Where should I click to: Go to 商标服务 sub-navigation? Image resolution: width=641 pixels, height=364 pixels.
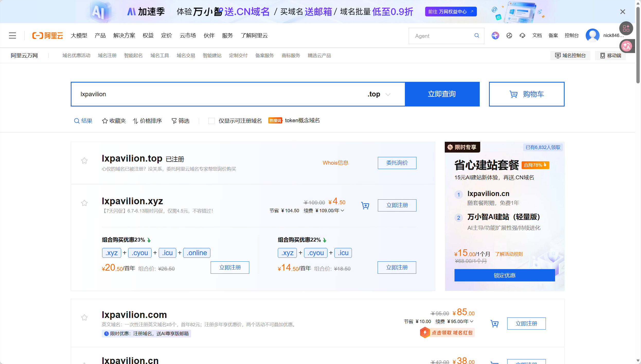pos(291,56)
